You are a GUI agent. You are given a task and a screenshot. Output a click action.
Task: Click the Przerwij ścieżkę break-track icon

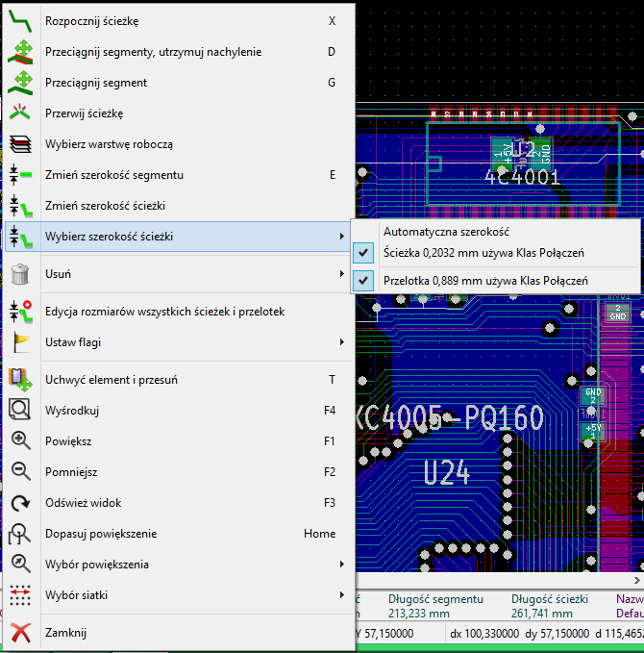coord(20,113)
